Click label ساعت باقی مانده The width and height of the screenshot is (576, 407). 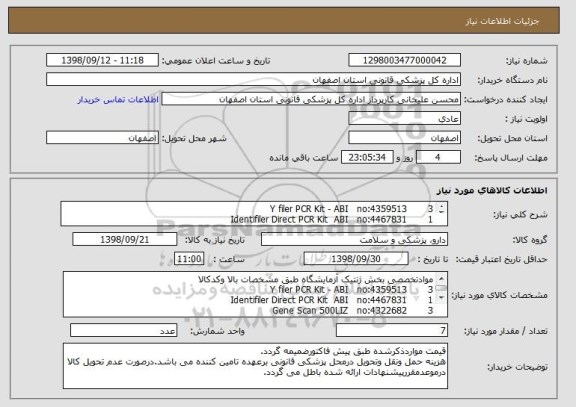[x=304, y=158]
